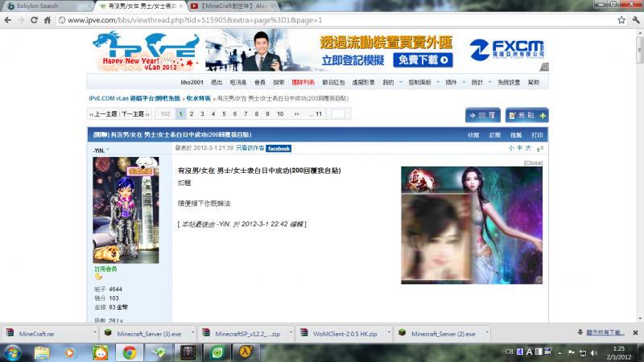644x362 pixels.
Task: Click the facebook share badge
Action: coord(279,149)
